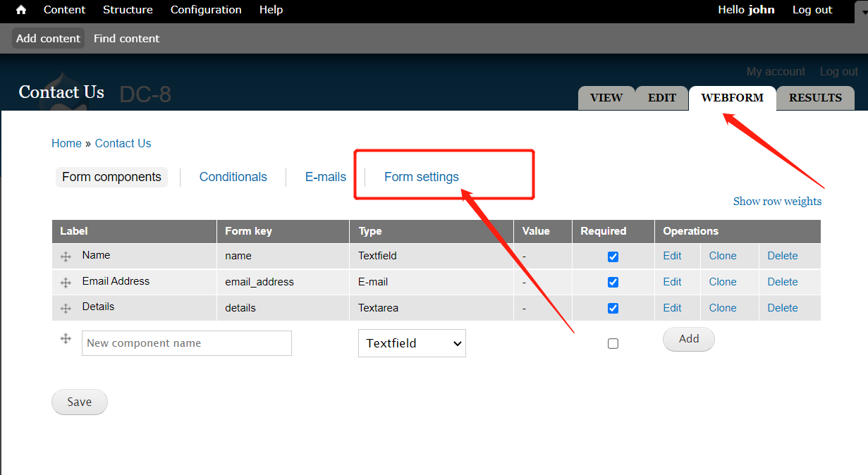Delete the Name component
Image resolution: width=868 pixels, height=475 pixels.
pos(783,256)
